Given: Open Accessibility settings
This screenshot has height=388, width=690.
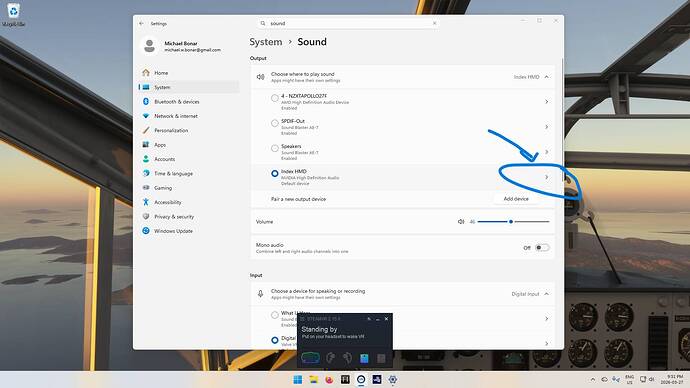Looking at the screenshot, I should click(x=189, y=202).
